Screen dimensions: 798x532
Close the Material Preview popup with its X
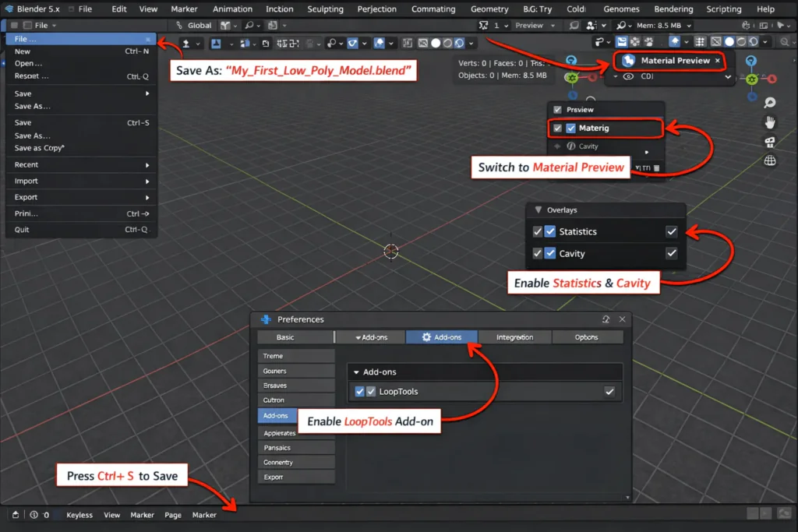[718, 61]
